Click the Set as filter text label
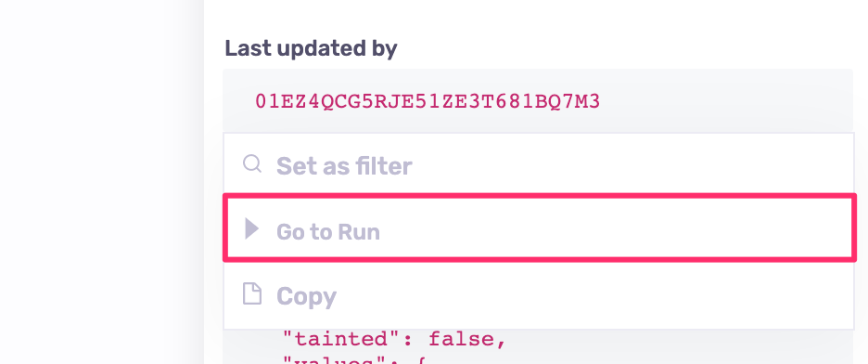The image size is (868, 364). click(344, 166)
